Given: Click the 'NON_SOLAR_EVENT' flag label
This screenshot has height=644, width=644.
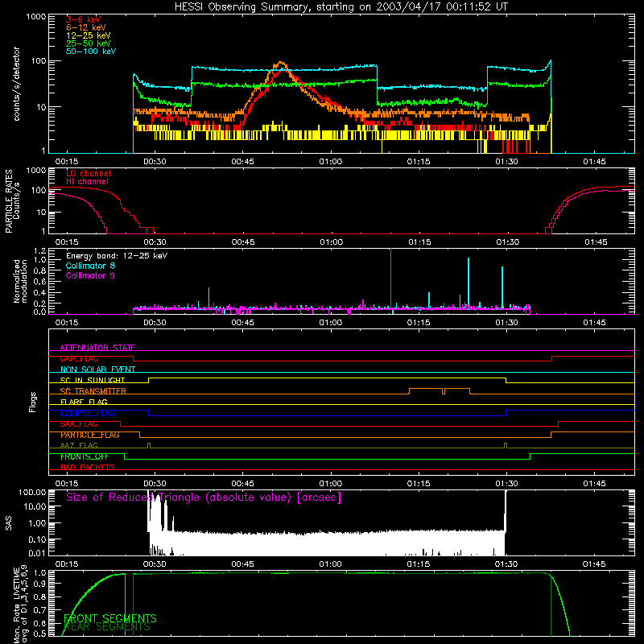Looking at the screenshot, I should (x=97, y=369).
